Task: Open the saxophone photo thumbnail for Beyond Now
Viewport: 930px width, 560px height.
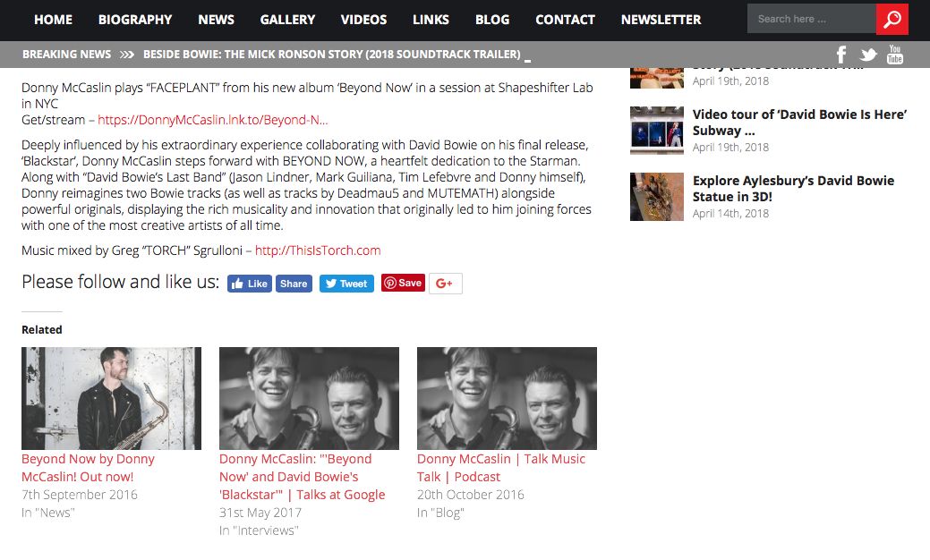Action: coord(112,398)
